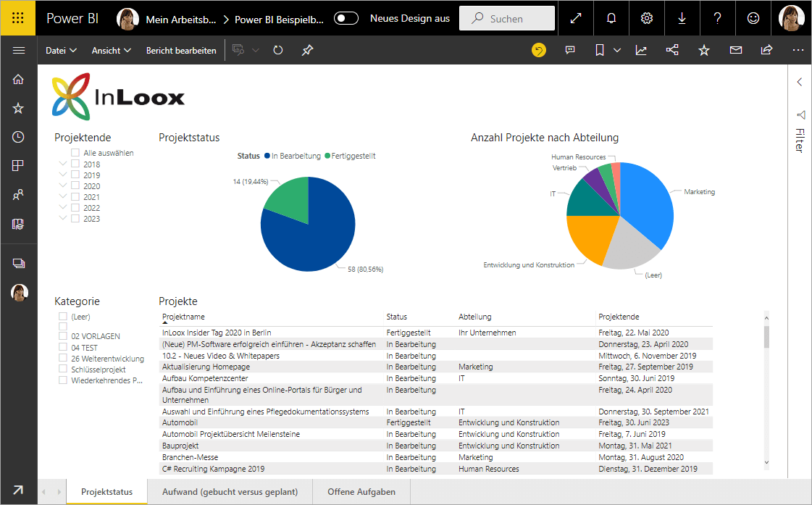Favorite the report with toolbar star
The height and width of the screenshot is (505, 812).
[704, 50]
